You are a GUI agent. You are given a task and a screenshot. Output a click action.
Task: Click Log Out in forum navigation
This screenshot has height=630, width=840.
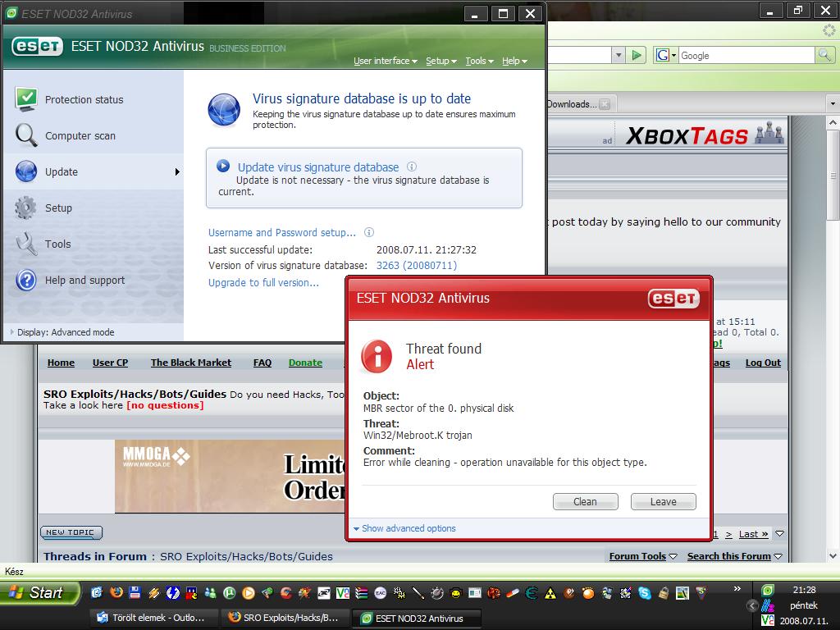763,363
